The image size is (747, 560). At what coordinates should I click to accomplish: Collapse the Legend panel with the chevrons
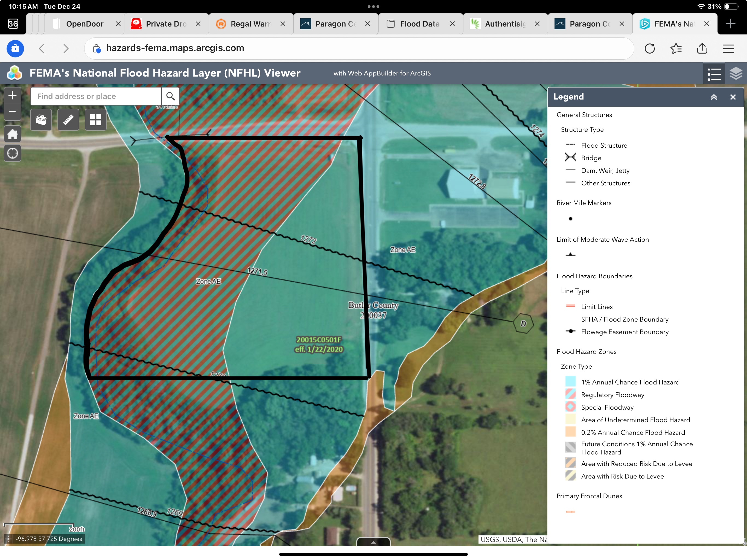coord(714,97)
